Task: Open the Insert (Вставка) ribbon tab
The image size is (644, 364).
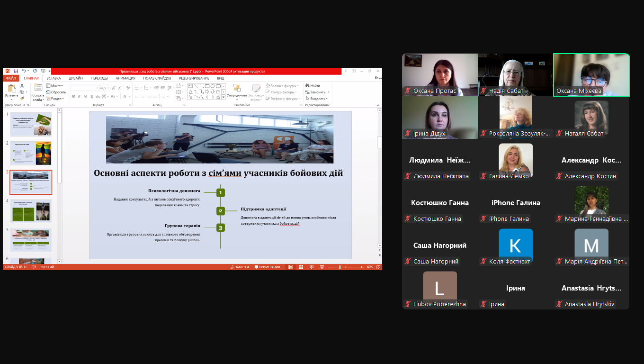Action: point(54,78)
